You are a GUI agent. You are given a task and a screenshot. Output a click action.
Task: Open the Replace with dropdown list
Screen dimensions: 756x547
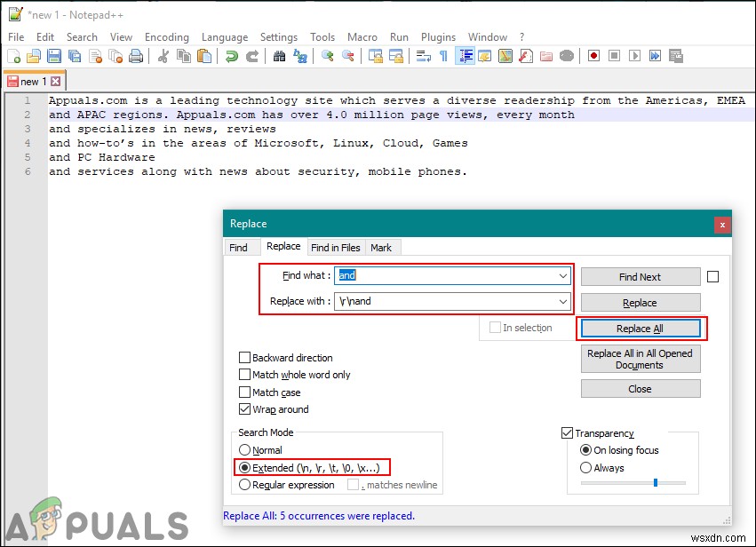(x=561, y=302)
